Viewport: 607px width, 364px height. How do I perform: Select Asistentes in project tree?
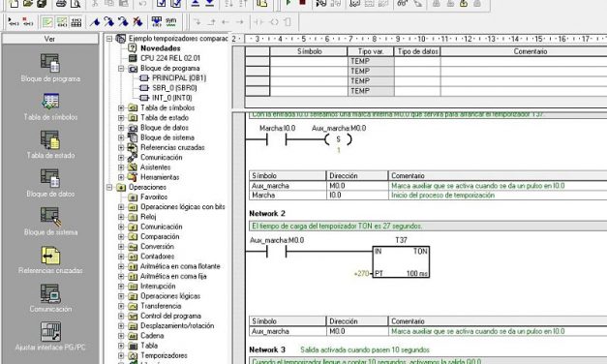155,167
